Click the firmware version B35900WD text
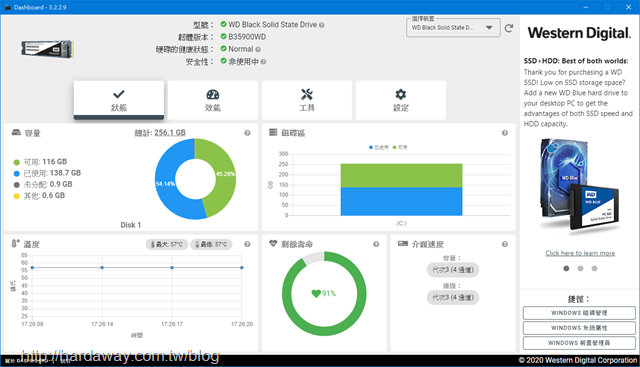 (x=247, y=37)
